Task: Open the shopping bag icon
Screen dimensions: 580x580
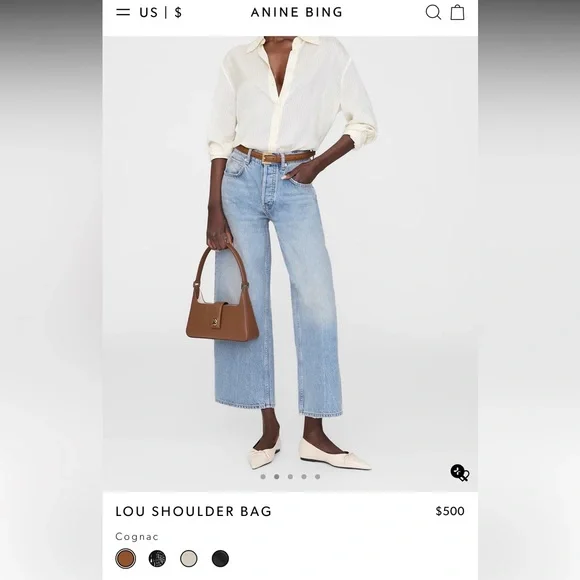Action: tap(458, 12)
